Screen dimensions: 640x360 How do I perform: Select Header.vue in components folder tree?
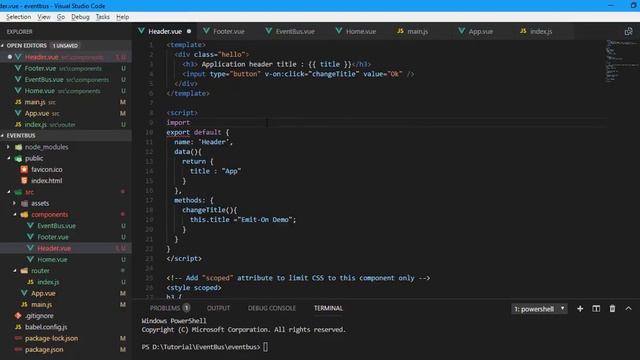pyautogui.click(x=65, y=248)
